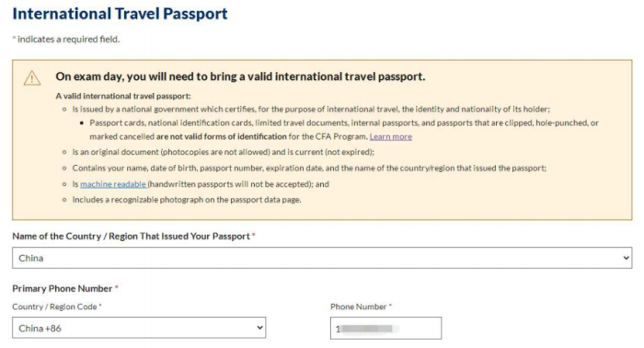Click the 'original document' bullet text
This screenshot has height=348, width=644.
[x=223, y=152]
